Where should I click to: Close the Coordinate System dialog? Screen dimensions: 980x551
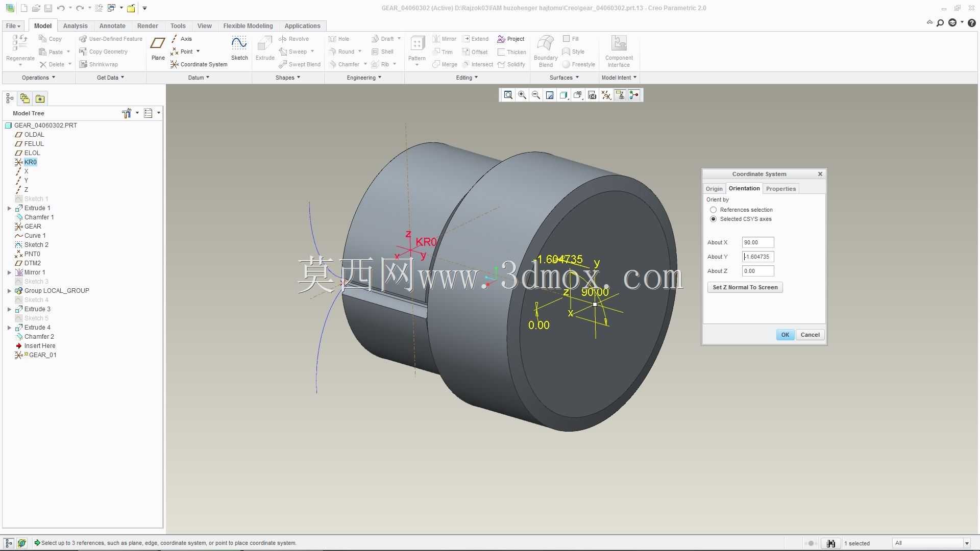click(820, 174)
